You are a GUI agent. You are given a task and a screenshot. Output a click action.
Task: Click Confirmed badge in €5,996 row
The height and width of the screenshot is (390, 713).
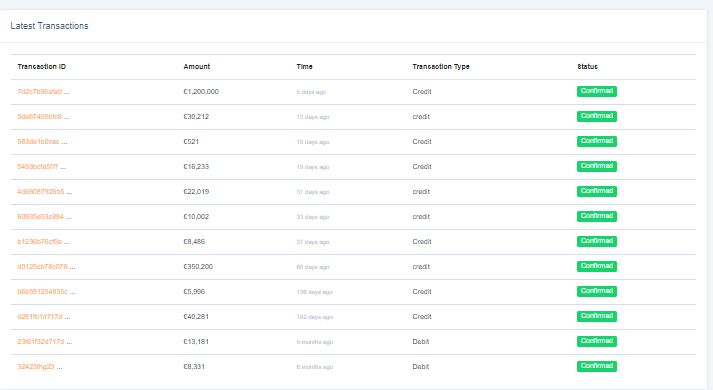click(x=597, y=291)
